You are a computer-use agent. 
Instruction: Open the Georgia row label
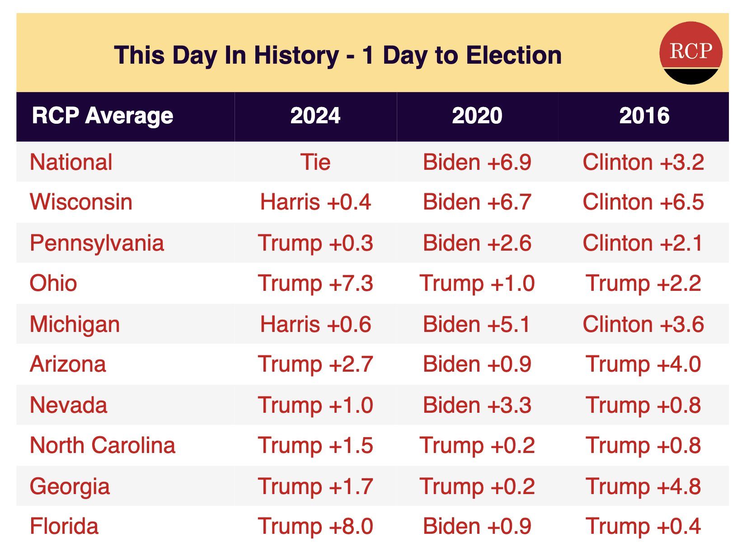coord(70,486)
